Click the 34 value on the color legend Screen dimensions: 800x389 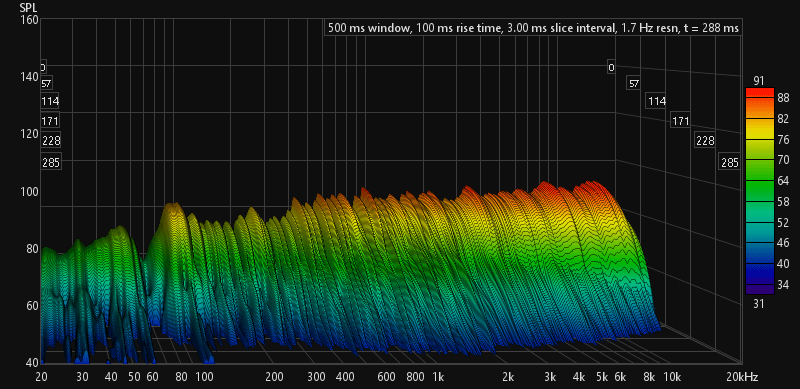pos(783,284)
